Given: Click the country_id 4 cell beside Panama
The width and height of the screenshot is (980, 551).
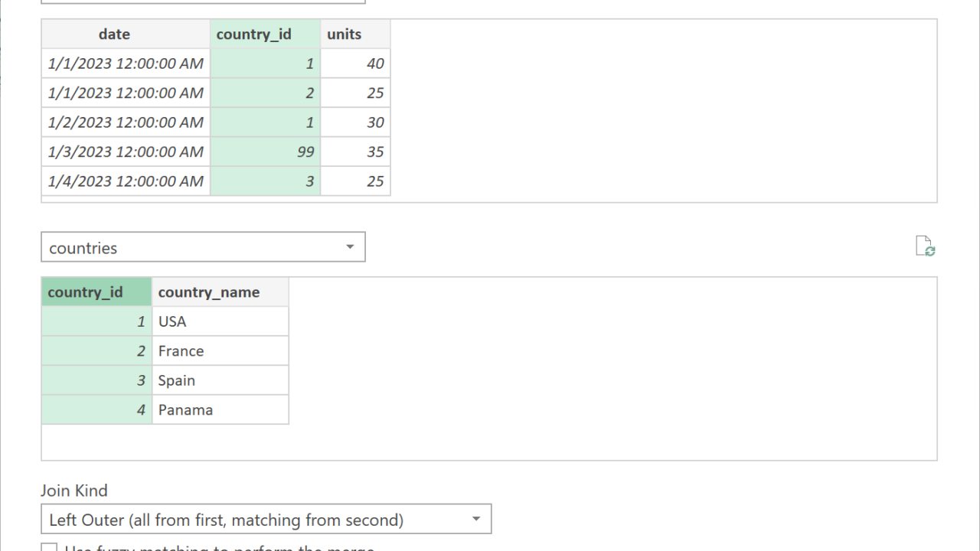Looking at the screenshot, I should tap(96, 409).
